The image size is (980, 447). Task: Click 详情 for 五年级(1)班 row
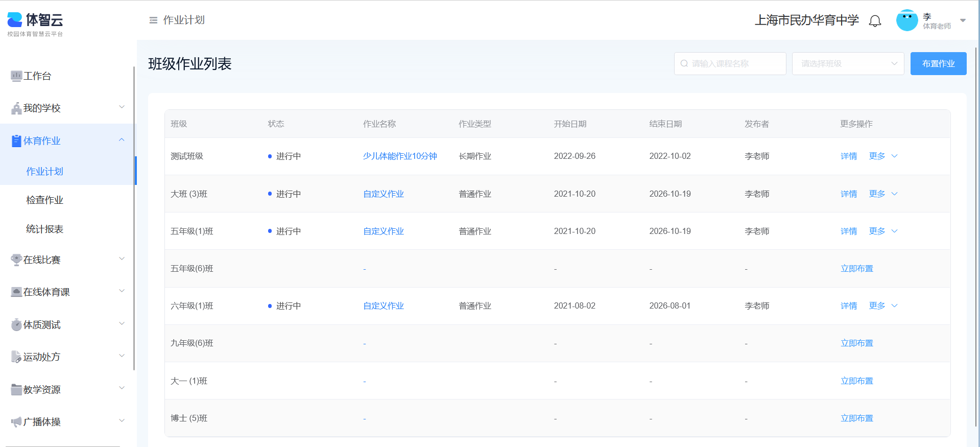tap(849, 231)
